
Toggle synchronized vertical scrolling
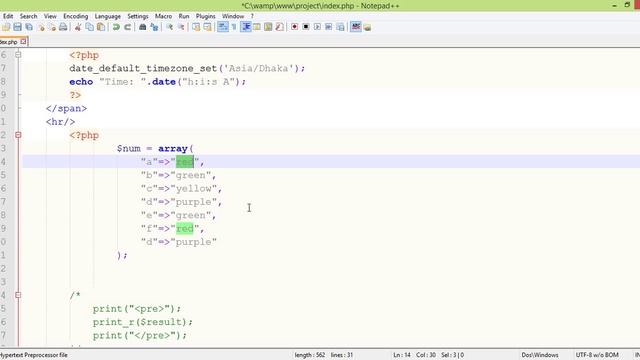[x=196, y=27]
